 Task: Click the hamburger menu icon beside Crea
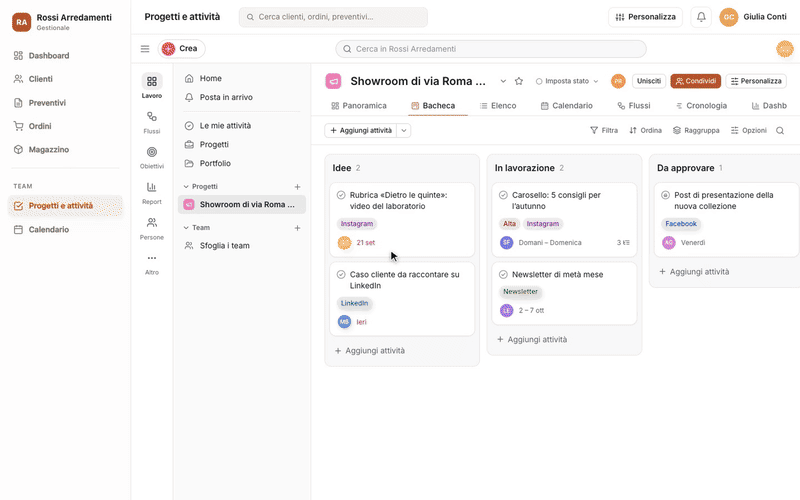click(145, 48)
